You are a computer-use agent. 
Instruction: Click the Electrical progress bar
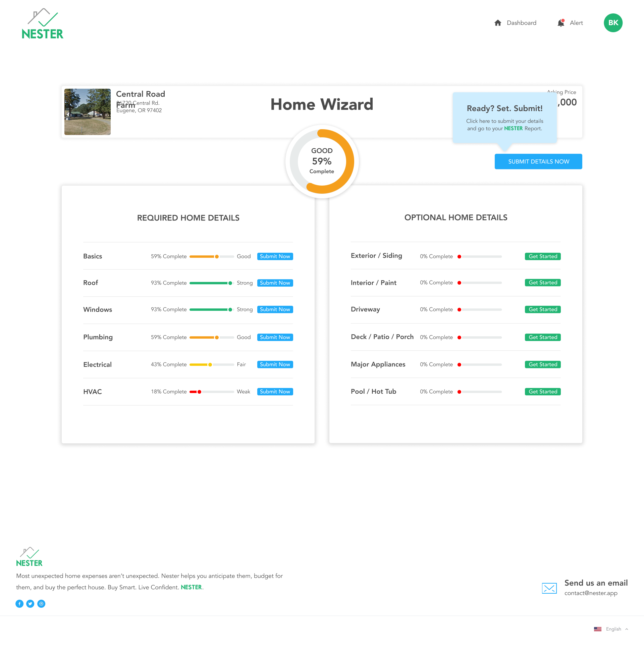(212, 364)
